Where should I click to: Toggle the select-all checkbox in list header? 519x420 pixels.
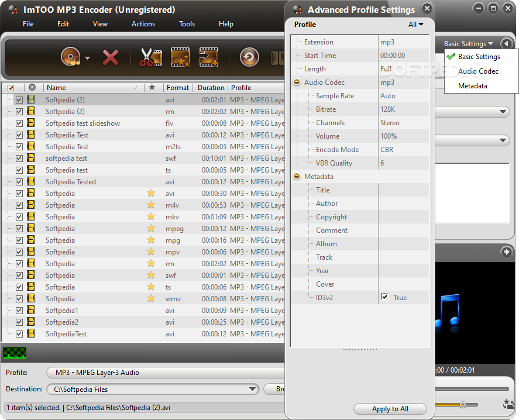[11, 88]
